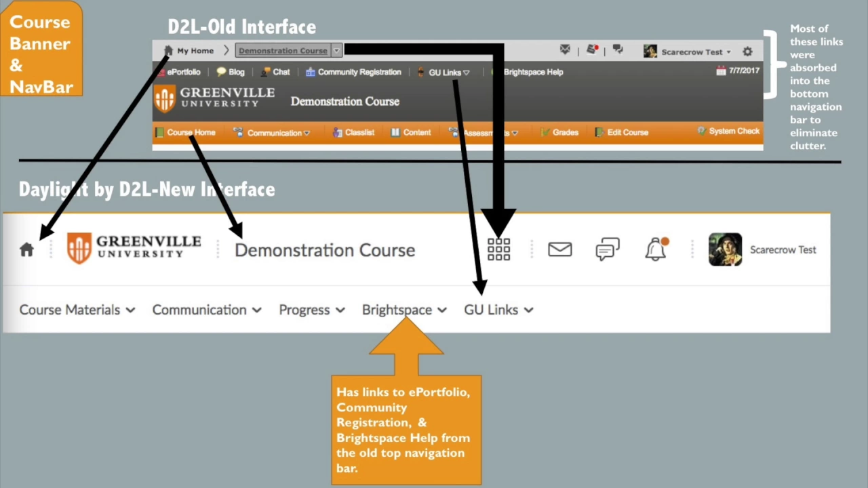Screen dimensions: 868x488
Task: Expand the Course Materials menu
Action: (77, 310)
